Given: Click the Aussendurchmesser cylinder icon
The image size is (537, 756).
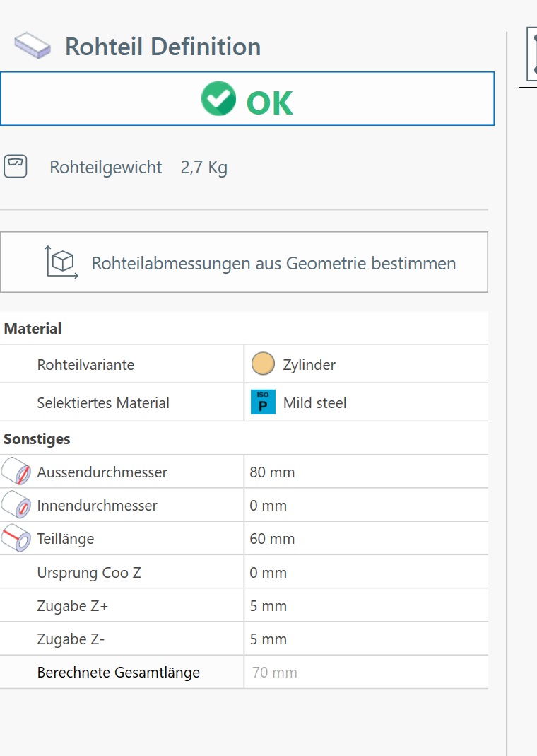Looking at the screenshot, I should (16, 471).
